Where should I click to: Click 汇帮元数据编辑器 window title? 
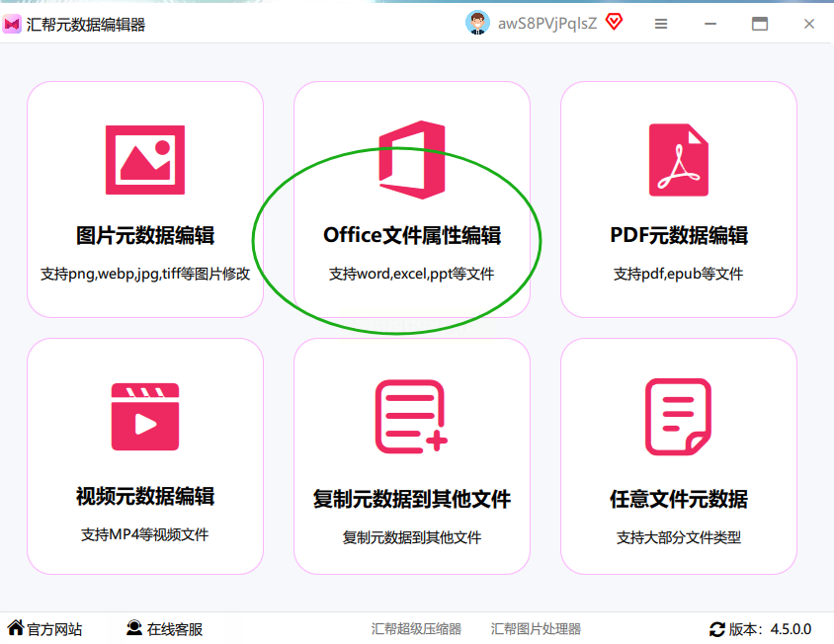86,25
